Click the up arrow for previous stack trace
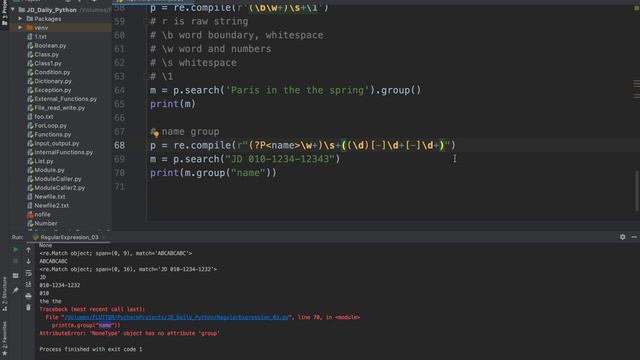 pyautogui.click(x=29, y=249)
